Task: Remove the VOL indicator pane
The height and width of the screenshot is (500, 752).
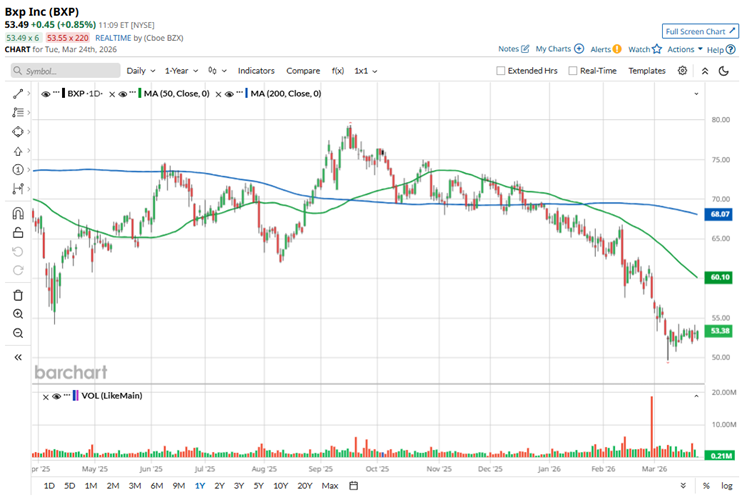Action: click(46, 396)
